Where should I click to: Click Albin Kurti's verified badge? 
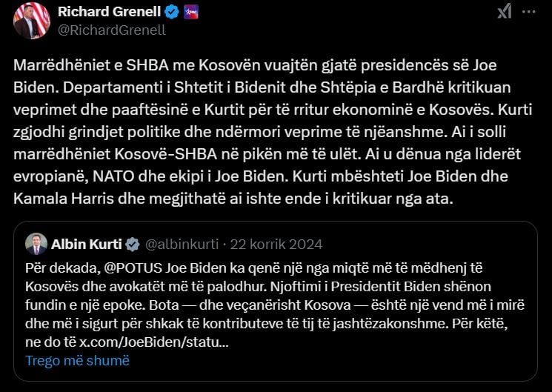click(x=133, y=244)
